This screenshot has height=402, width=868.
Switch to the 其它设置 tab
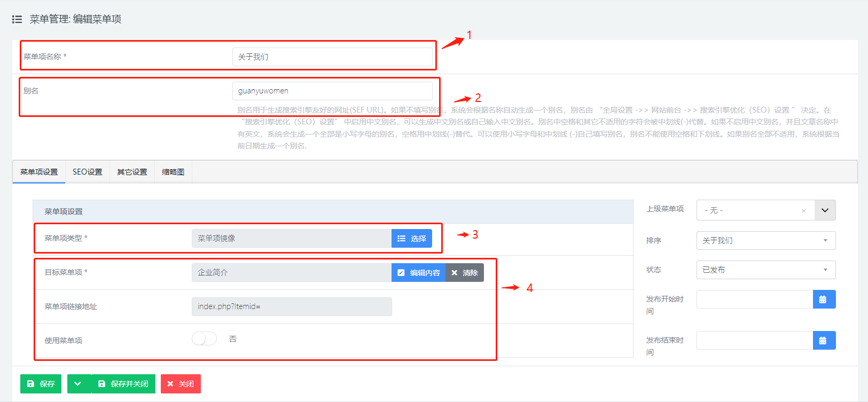pyautogui.click(x=132, y=172)
